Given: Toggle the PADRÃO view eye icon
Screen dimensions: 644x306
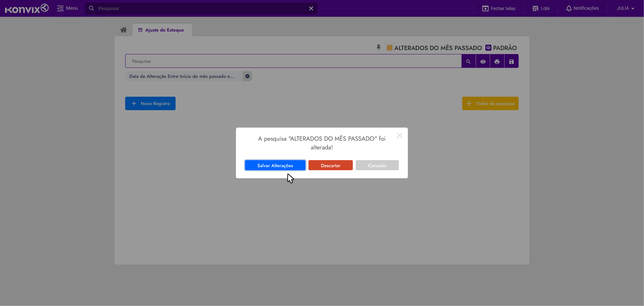Looking at the screenshot, I should (488, 48).
